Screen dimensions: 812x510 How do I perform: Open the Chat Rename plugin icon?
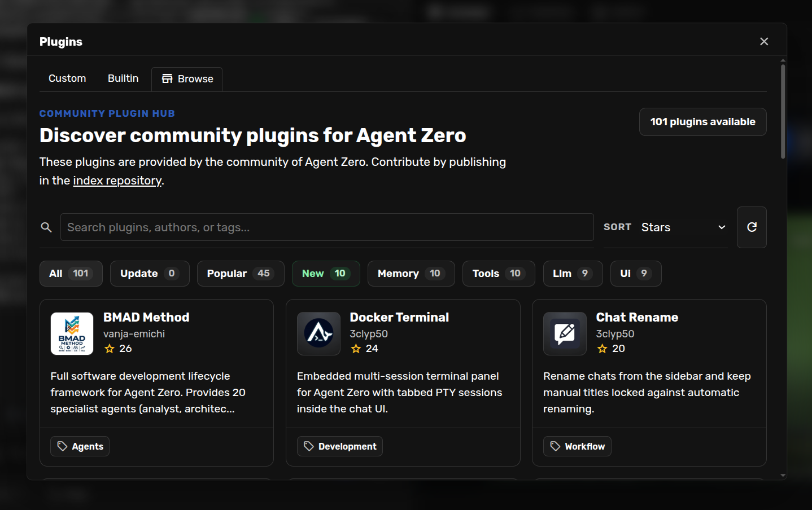pos(565,333)
